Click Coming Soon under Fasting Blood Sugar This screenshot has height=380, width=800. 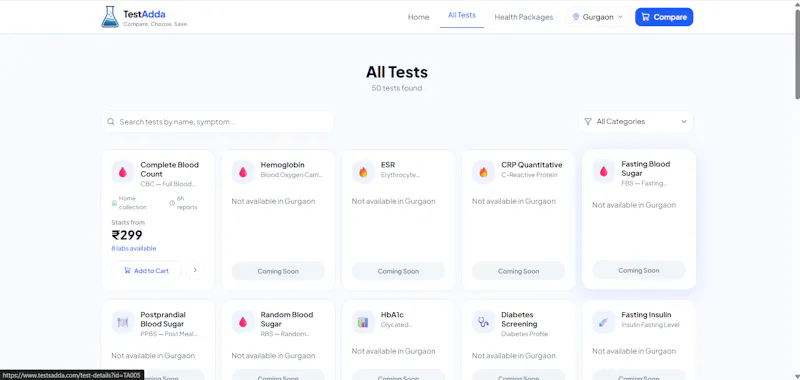[639, 270]
